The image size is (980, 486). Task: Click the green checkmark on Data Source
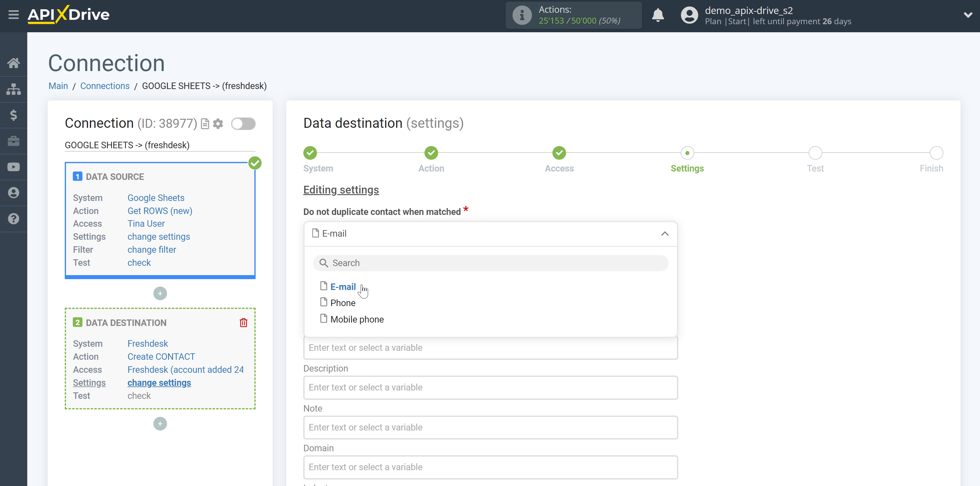[255, 163]
